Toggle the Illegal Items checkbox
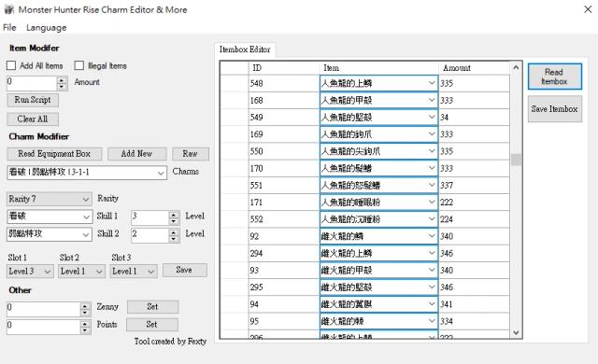The height and width of the screenshot is (364, 598). pyautogui.click(x=78, y=65)
